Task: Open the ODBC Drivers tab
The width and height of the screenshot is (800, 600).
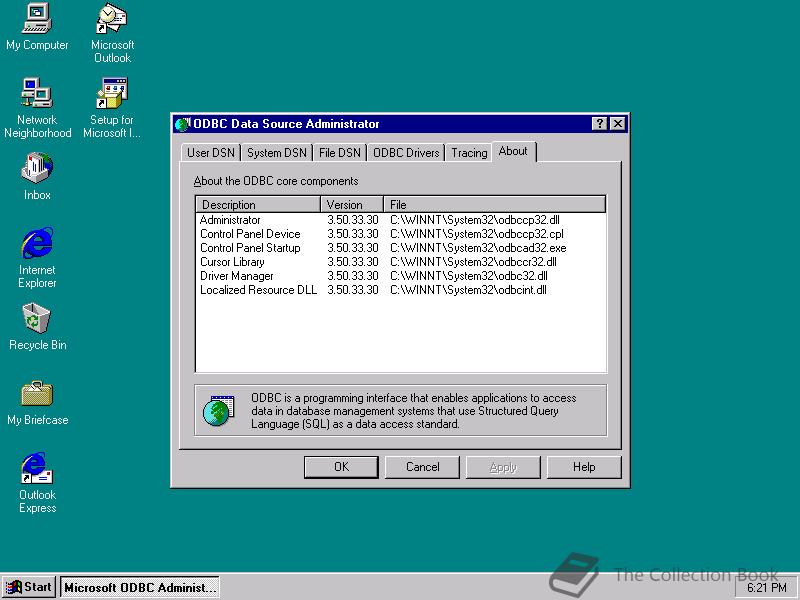Action: point(406,153)
